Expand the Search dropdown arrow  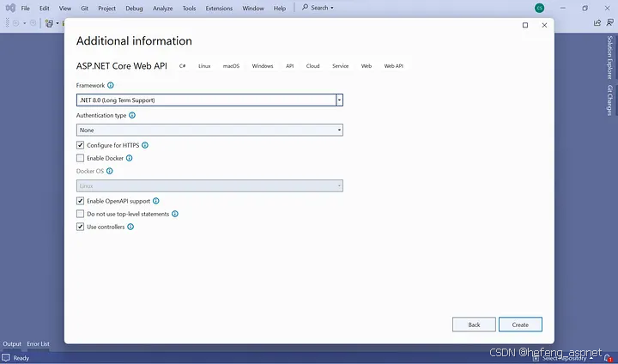tap(332, 8)
